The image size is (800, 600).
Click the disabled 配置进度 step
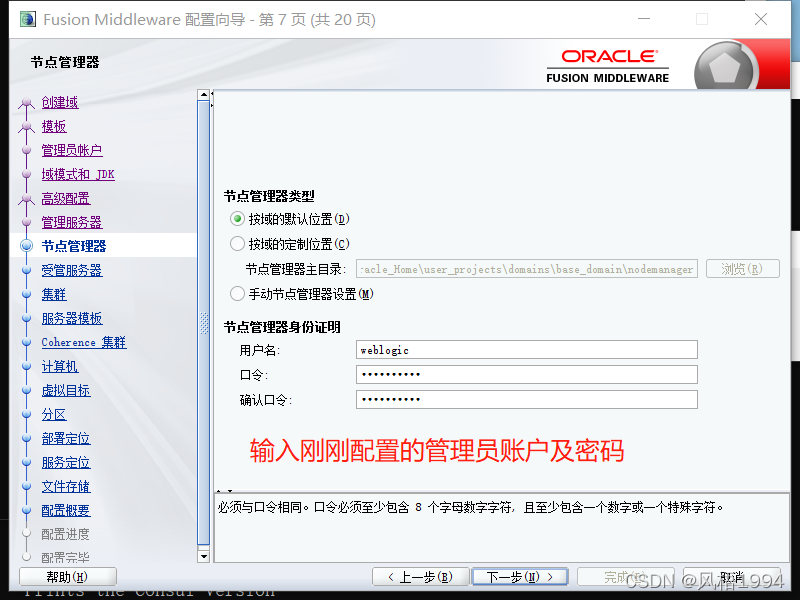pos(65,534)
